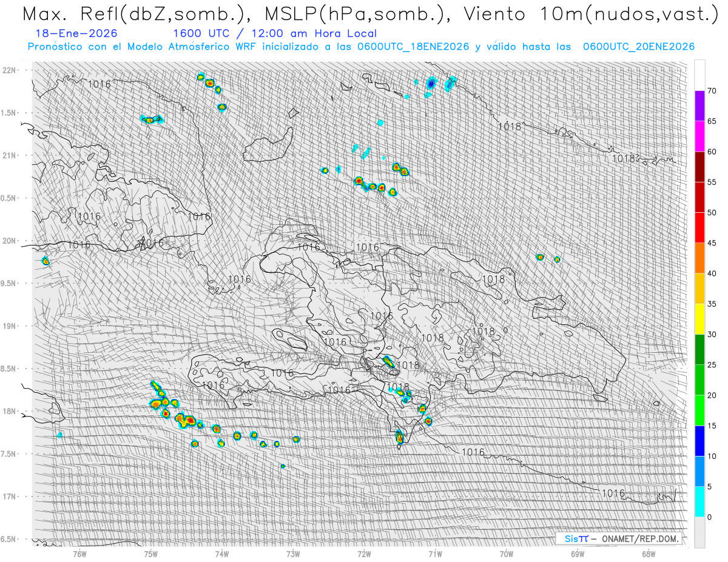Click the colorbar value label '20'

pyautogui.click(x=712, y=395)
